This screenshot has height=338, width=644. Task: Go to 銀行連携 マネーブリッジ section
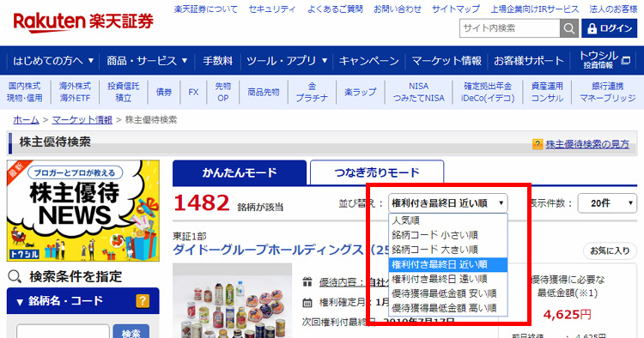point(607,92)
